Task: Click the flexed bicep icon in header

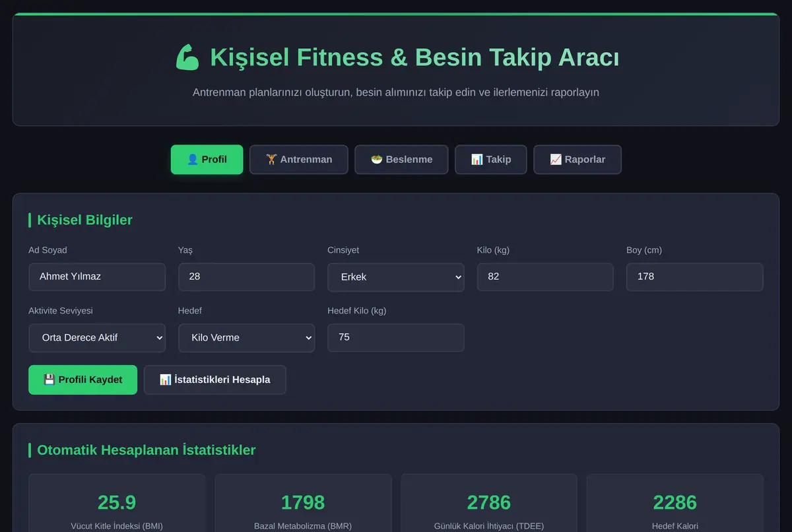Action: click(x=187, y=57)
